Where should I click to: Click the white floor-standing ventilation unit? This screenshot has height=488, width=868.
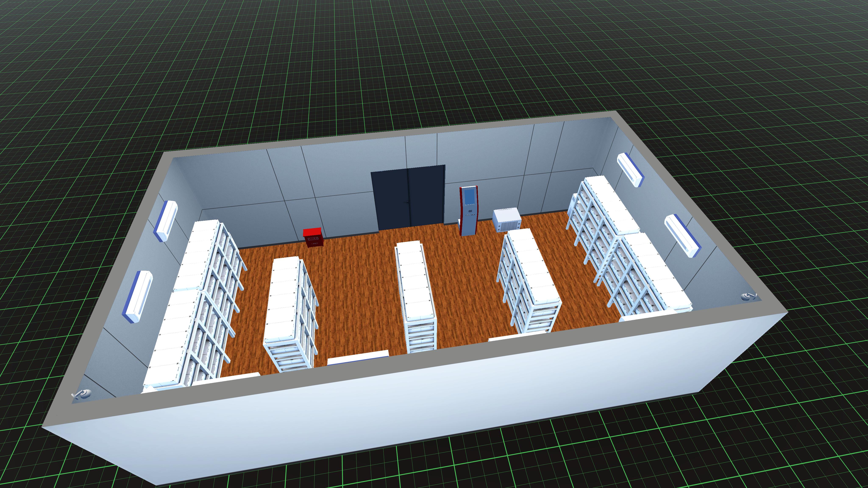pos(507,220)
